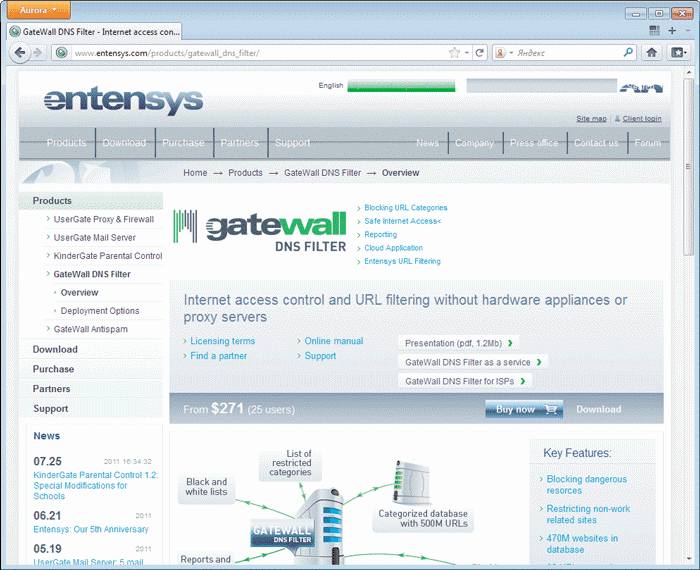Open the Find a partner link
This screenshot has width=700, height=570.
pos(218,356)
